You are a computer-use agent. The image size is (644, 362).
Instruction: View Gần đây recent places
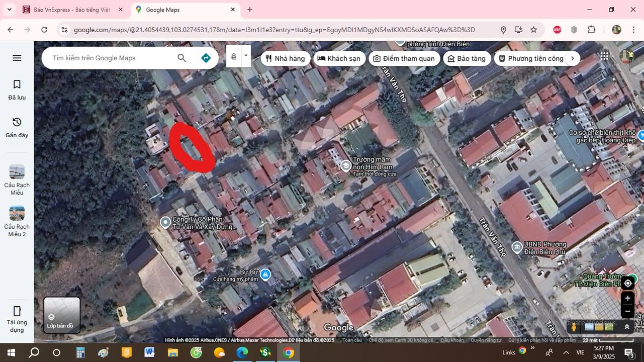[17, 127]
